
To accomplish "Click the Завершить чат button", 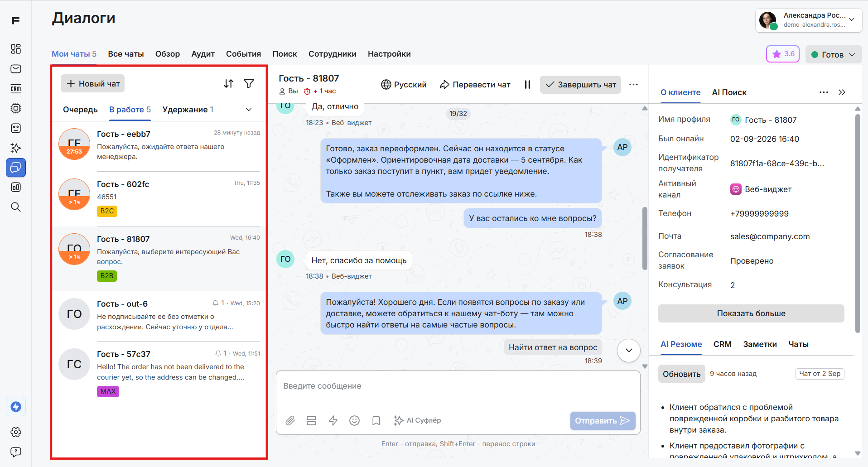I will pyautogui.click(x=580, y=85).
